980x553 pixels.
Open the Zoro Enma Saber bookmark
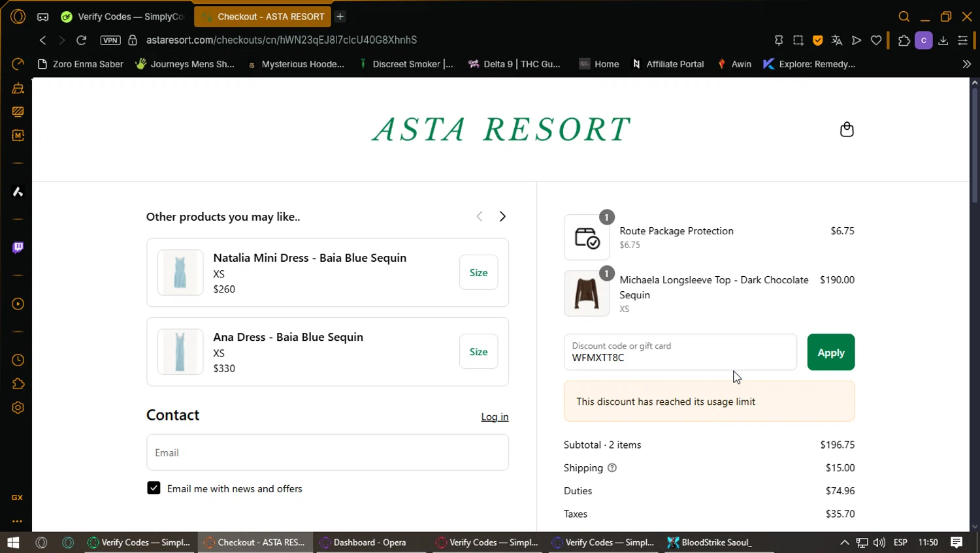pyautogui.click(x=80, y=64)
